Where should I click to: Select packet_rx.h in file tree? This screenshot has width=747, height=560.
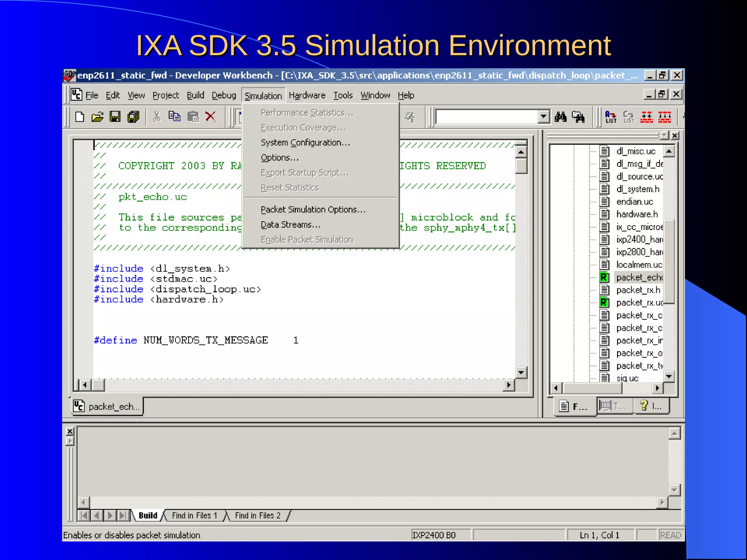[x=638, y=290]
